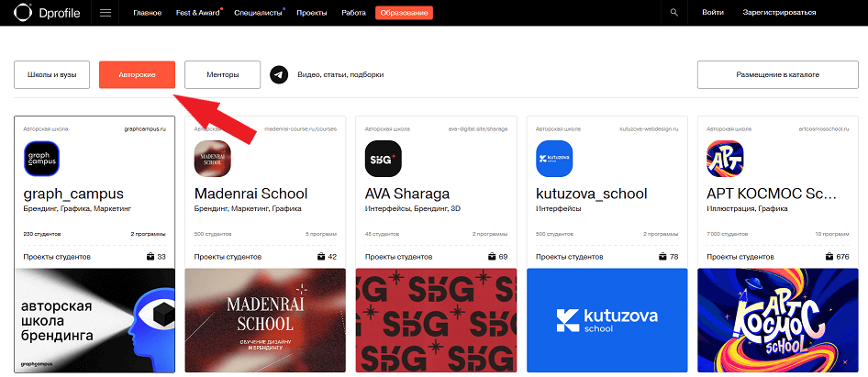Viewport: 868px width, 377px height.
Task: Open kutuzova_school title
Action: point(592,194)
